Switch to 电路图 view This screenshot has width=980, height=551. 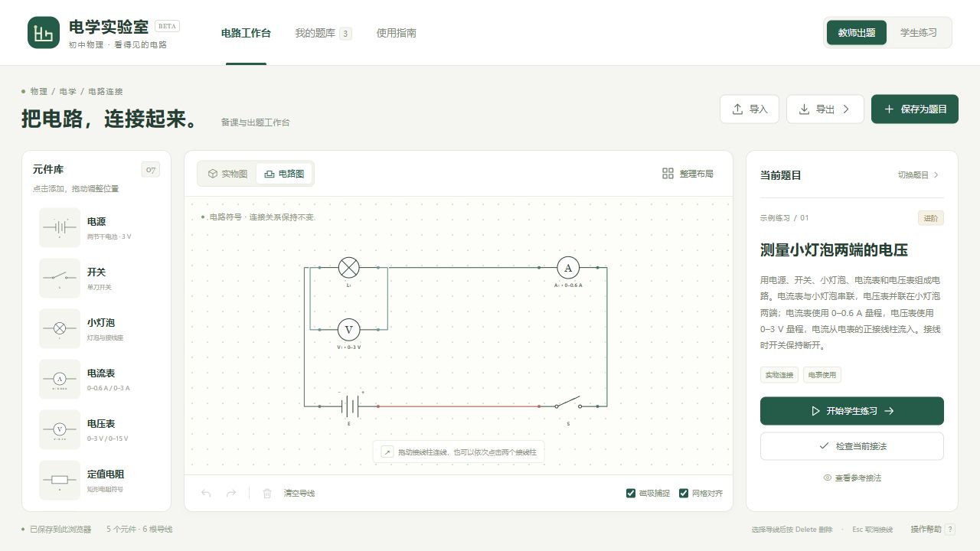(284, 174)
